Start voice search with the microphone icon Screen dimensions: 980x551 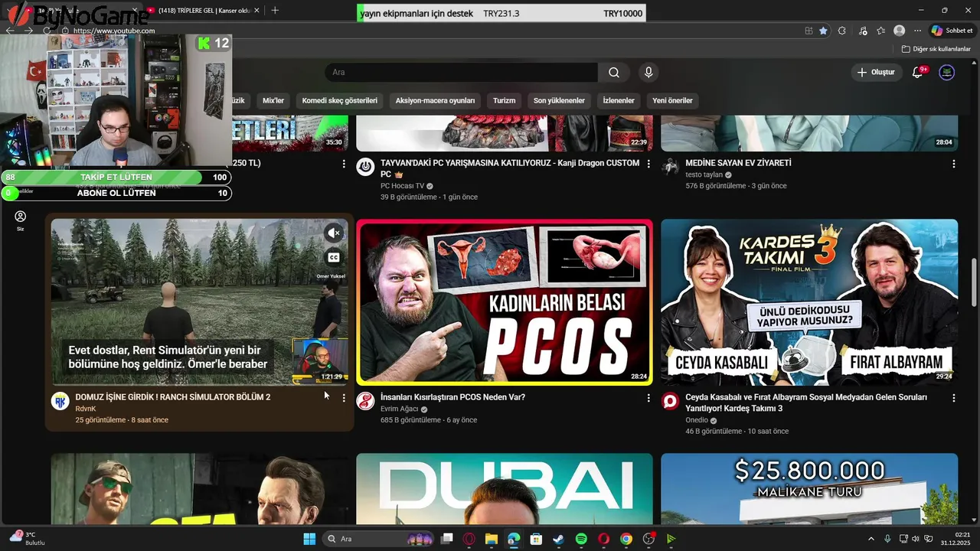pos(648,73)
